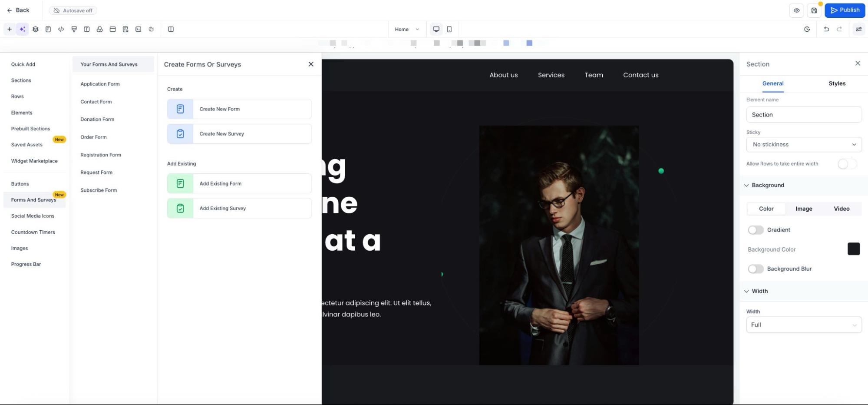Open version history clock icon
The image size is (868, 405).
coord(807,29)
